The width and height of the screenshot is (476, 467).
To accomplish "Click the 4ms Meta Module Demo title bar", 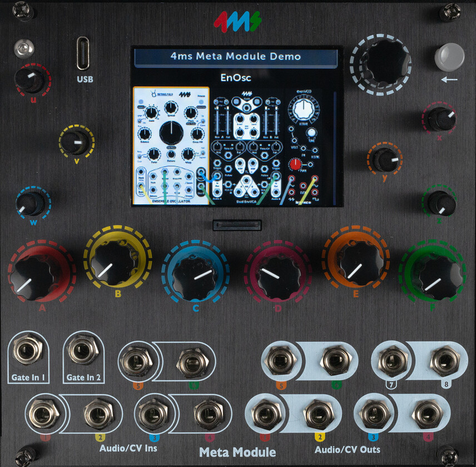I will [x=236, y=57].
